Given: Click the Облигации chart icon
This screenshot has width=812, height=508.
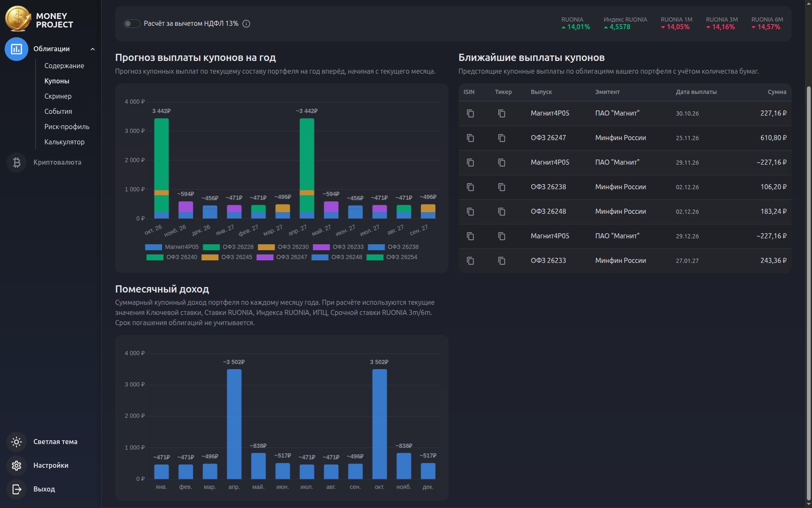Looking at the screenshot, I should tap(17, 49).
